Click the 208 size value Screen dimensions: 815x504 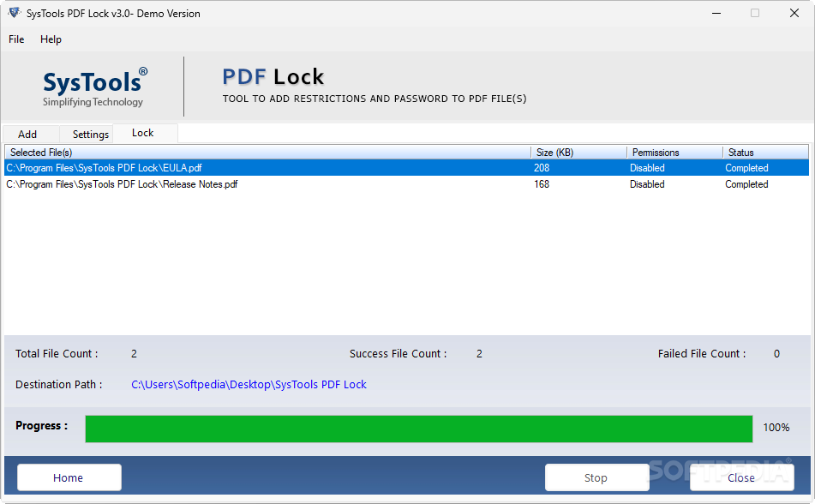(x=542, y=168)
